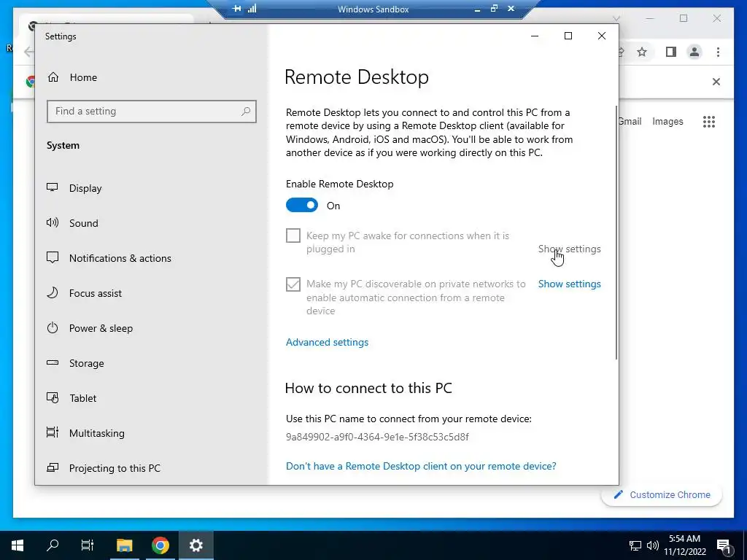Click the Chrome tab search chevron
Viewport: 747px width, 560px height.
point(616,18)
